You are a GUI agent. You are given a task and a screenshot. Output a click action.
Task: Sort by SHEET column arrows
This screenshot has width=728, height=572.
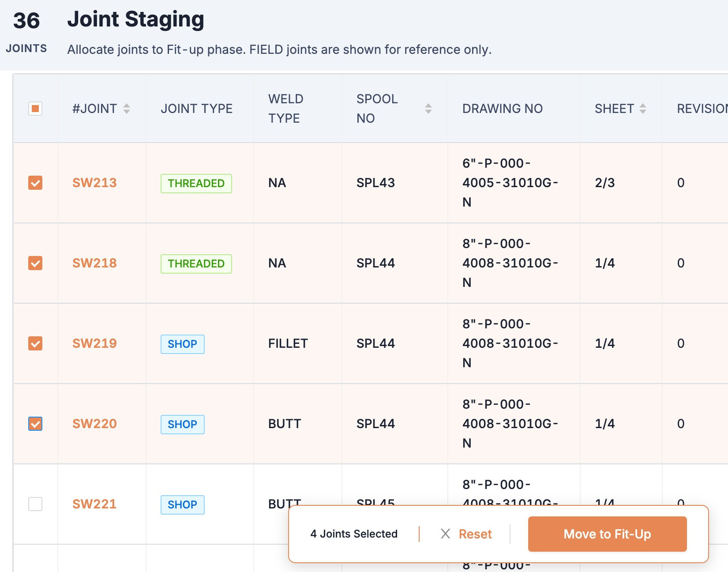tap(643, 109)
